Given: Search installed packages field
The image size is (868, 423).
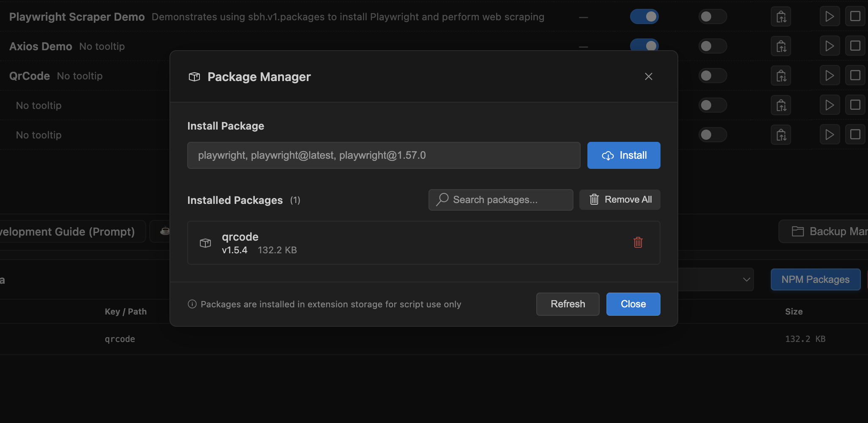Looking at the screenshot, I should click(501, 200).
